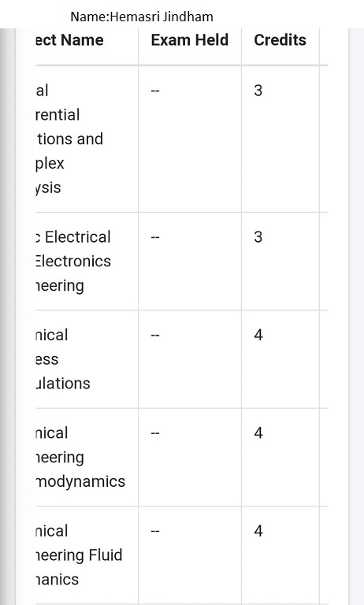The image size is (364, 605).
Task: Select the Differential Equations and Complex Analysis subject cell
Action: [x=87, y=139]
